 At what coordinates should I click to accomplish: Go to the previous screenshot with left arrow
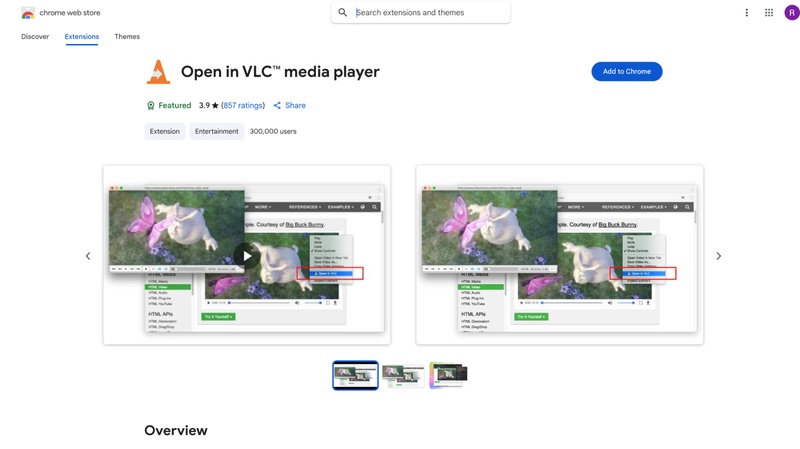(88, 256)
